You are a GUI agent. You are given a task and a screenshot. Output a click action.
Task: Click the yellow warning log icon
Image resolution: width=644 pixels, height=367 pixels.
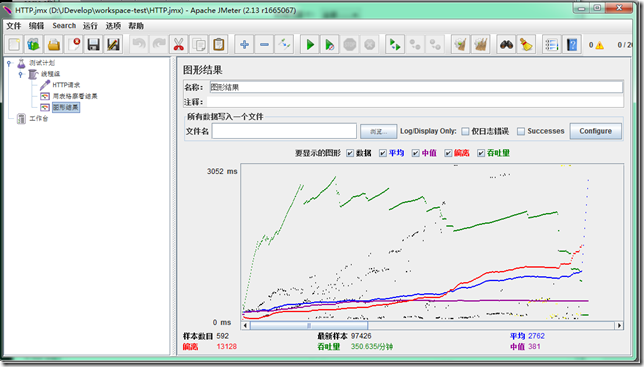599,45
